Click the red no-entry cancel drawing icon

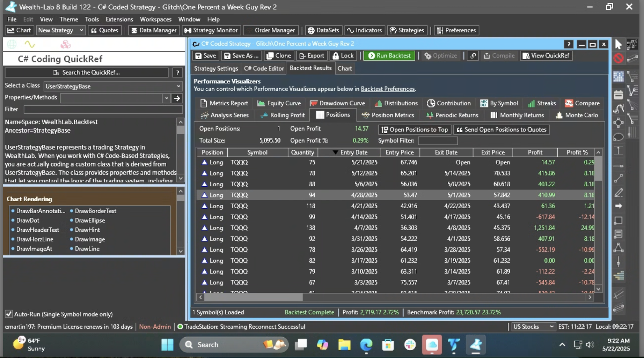(618, 58)
